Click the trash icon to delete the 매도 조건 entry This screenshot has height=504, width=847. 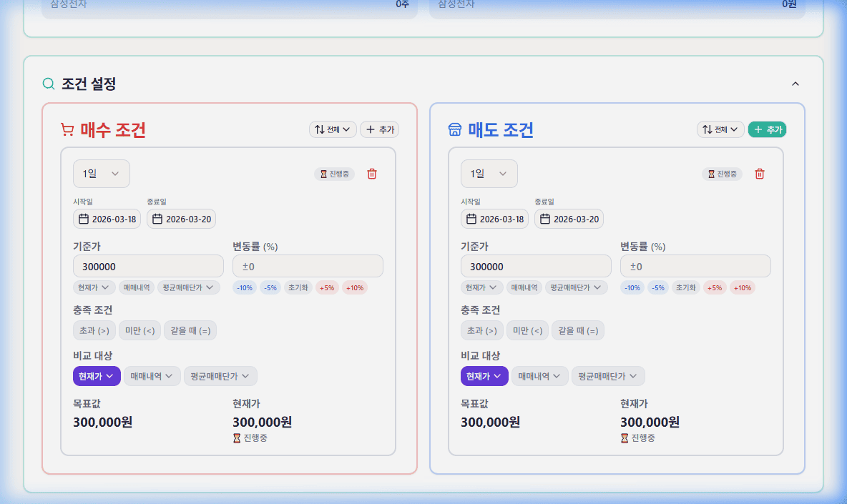759,173
